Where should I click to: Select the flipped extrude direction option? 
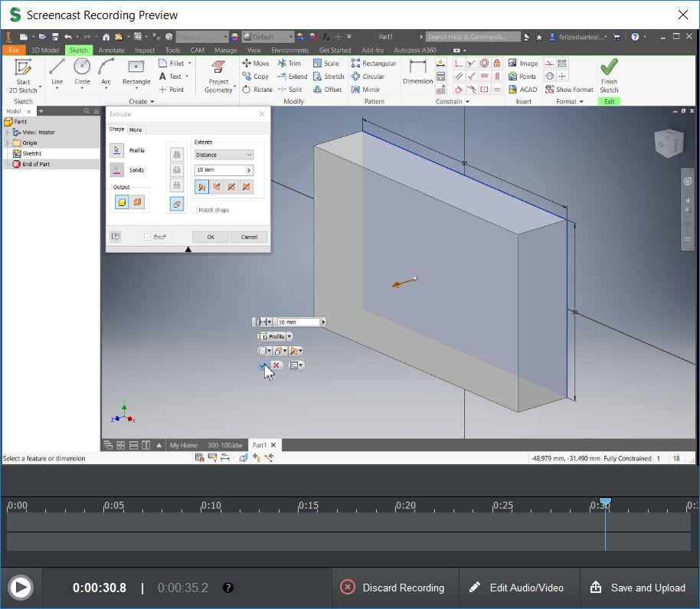217,185
